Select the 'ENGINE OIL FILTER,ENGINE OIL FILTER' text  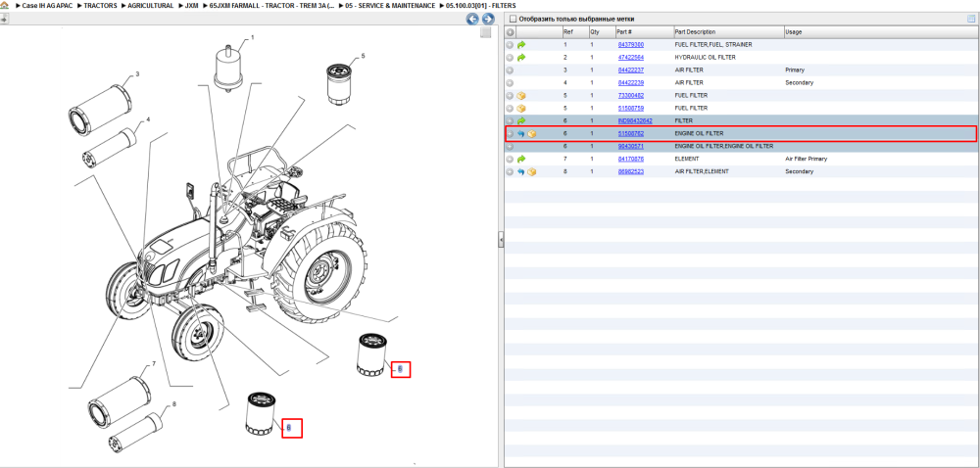pos(724,146)
